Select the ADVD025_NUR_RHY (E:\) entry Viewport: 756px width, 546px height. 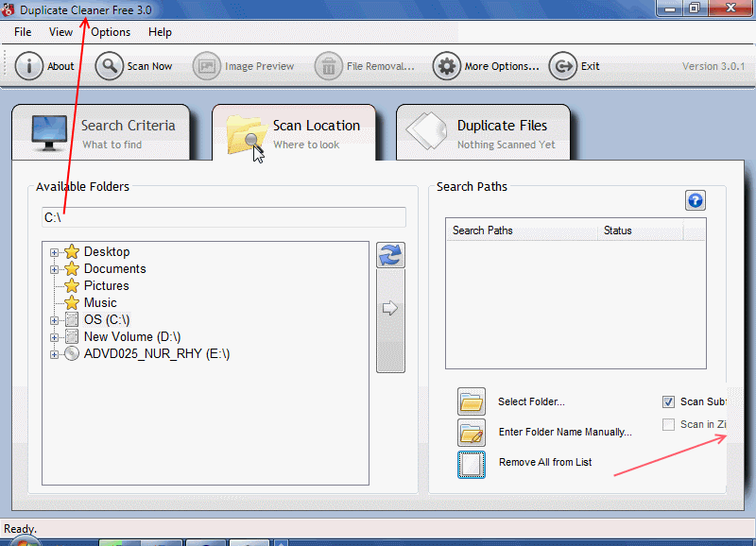pos(157,353)
